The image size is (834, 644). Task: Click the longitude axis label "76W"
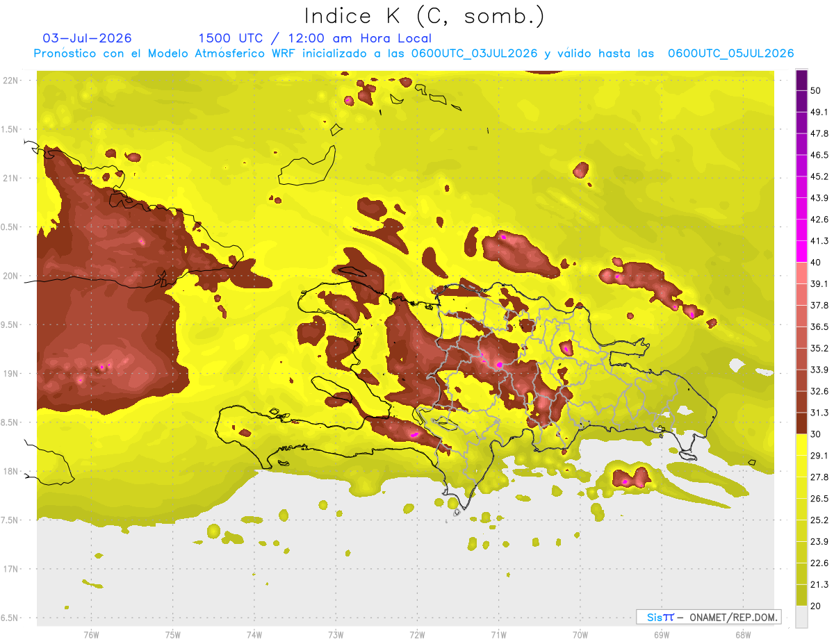coord(91,634)
